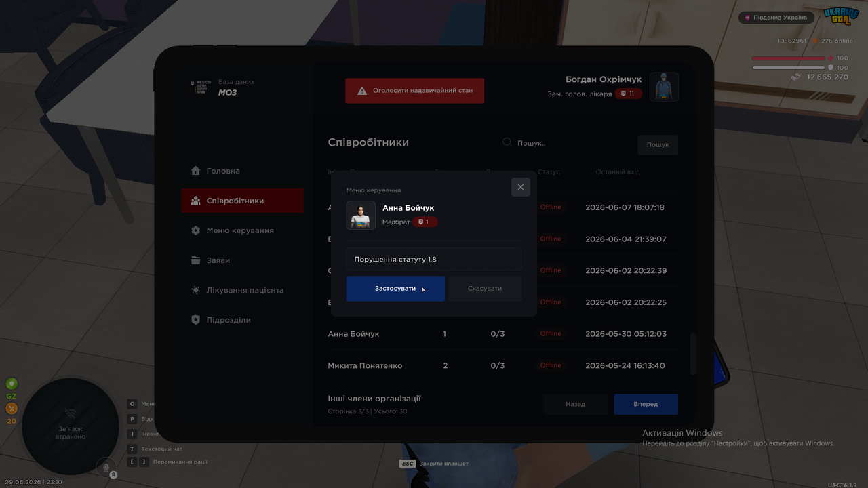
Task: Click the green GZ zone icon
Action: [12, 384]
